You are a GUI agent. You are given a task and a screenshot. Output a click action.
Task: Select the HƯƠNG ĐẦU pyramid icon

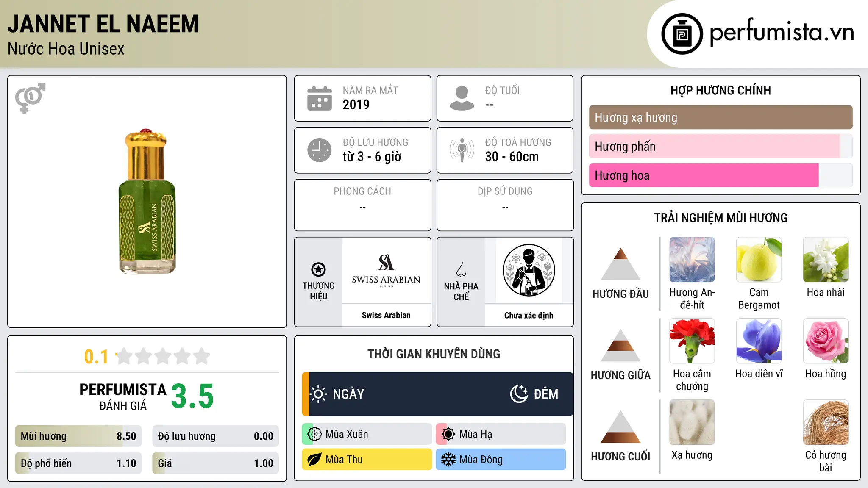[x=620, y=263]
